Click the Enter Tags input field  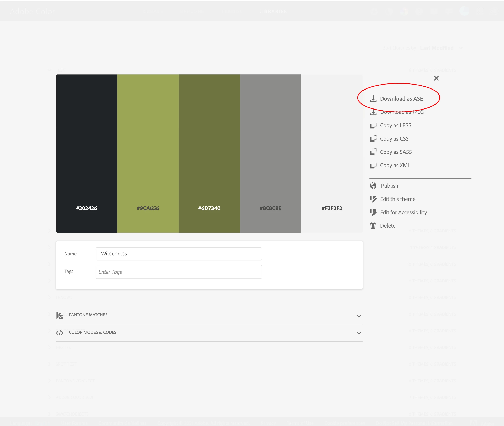179,272
